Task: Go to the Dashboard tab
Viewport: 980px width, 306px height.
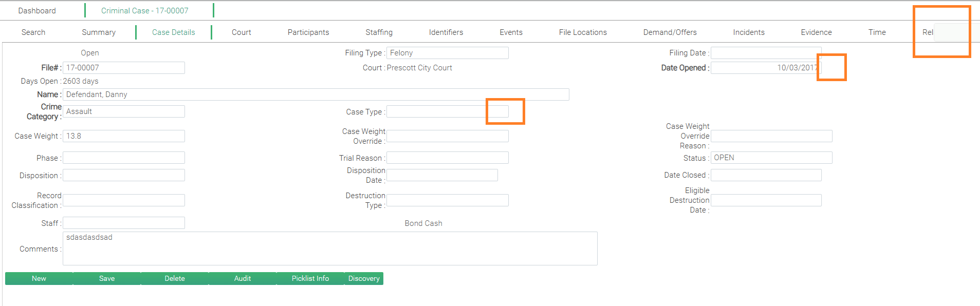Action: [x=37, y=11]
